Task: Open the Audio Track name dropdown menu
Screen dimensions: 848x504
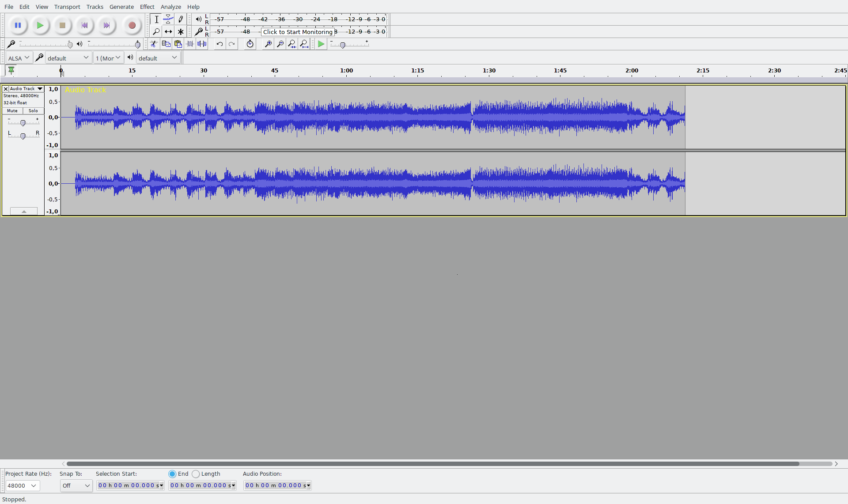Action: tap(26, 89)
